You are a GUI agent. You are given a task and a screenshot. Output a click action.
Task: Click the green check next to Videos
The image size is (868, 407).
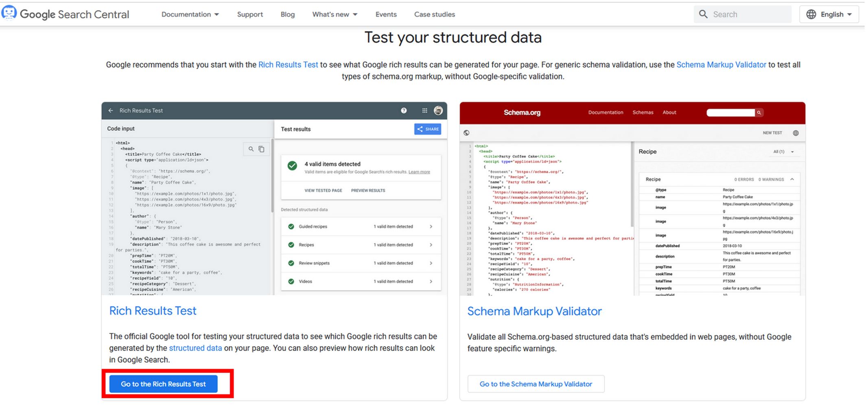[x=291, y=282]
